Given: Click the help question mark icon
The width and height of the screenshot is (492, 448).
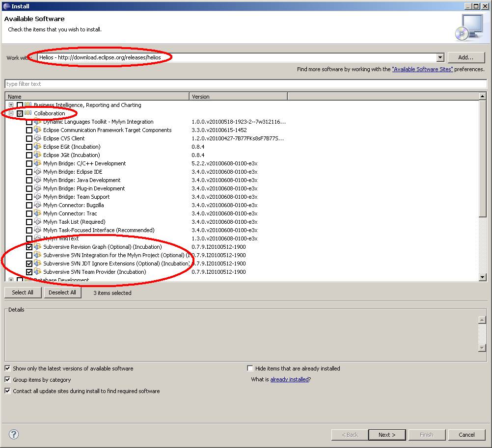Looking at the screenshot, I should coord(14,434).
